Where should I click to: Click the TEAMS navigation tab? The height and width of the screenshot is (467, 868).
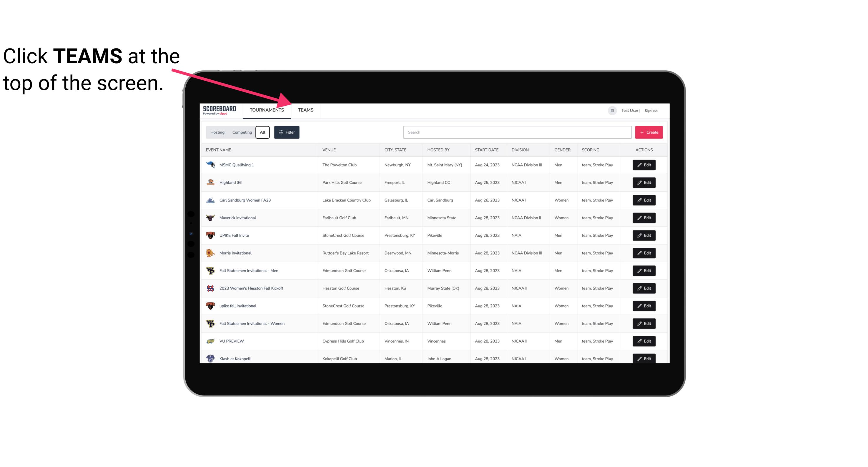click(x=305, y=110)
